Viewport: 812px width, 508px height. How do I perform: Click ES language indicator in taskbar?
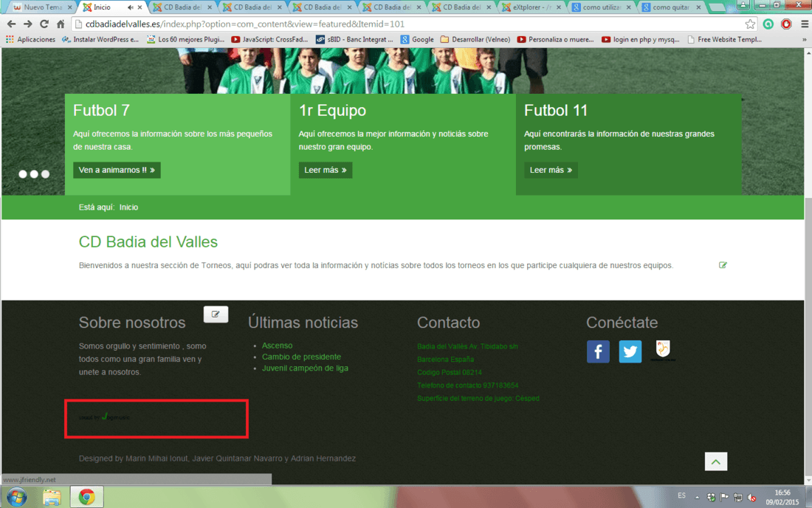(x=681, y=495)
